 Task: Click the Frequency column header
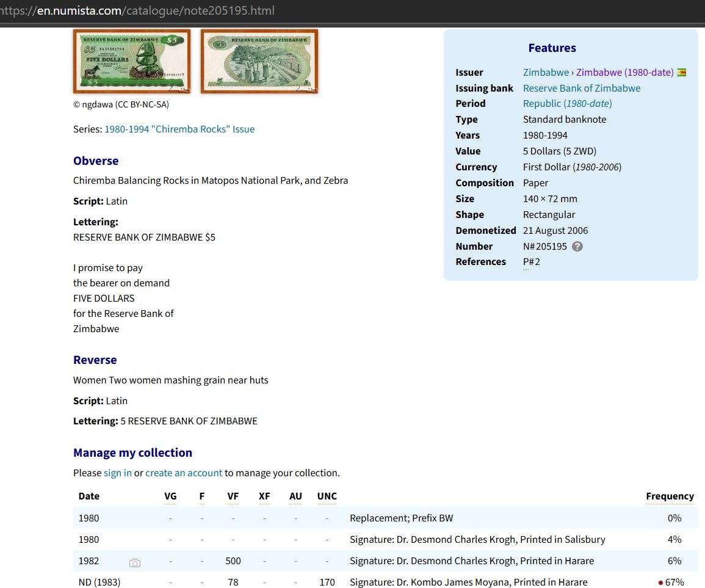tap(670, 496)
